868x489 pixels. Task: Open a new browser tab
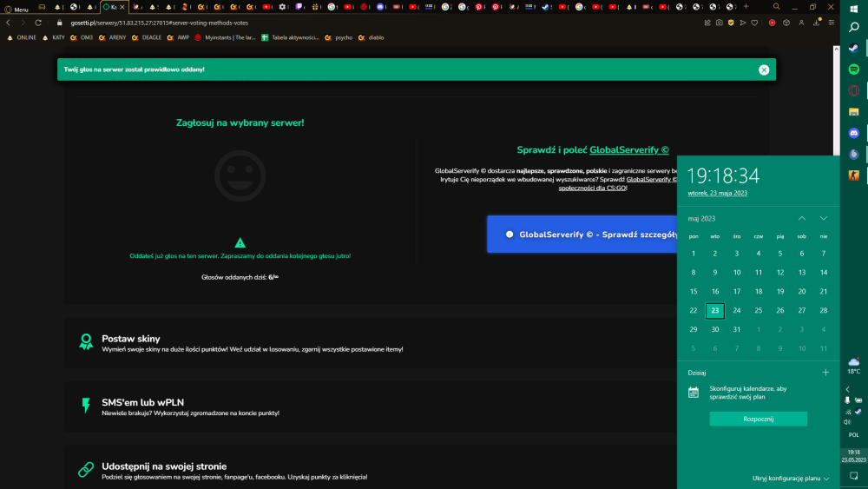tap(746, 7)
